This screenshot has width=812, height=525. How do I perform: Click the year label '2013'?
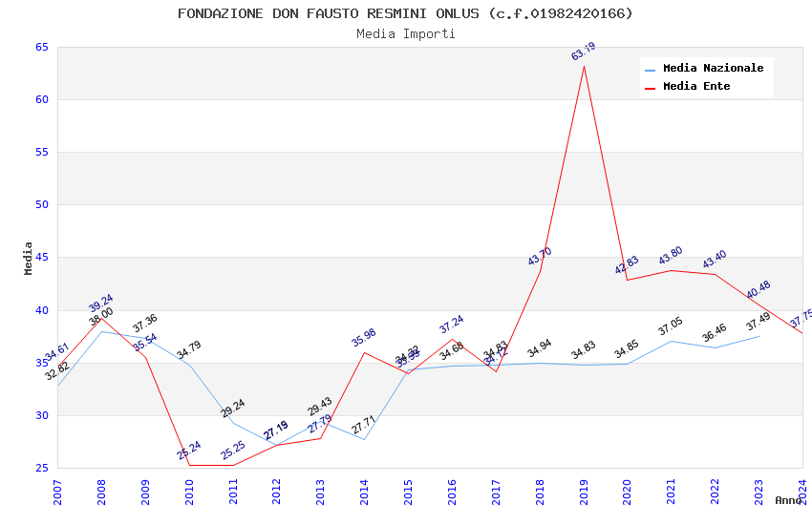[x=321, y=492]
